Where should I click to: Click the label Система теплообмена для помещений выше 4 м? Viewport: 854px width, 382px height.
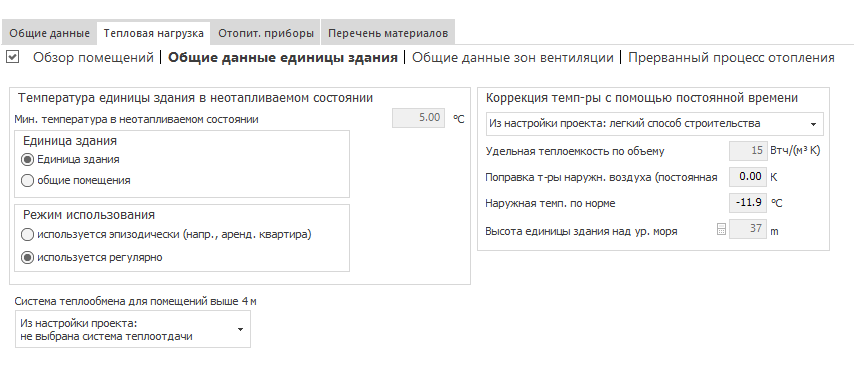point(136,301)
